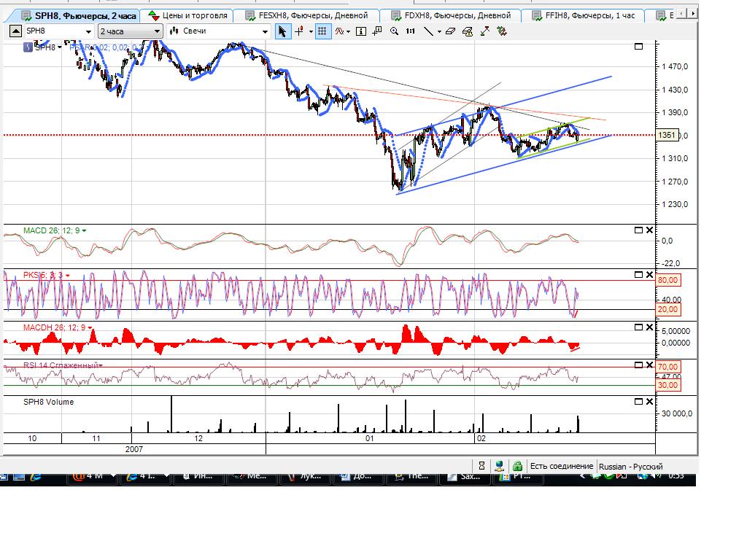Click the 80,00 stochastic level label
This screenshot has width=747, height=560.
pyautogui.click(x=668, y=280)
